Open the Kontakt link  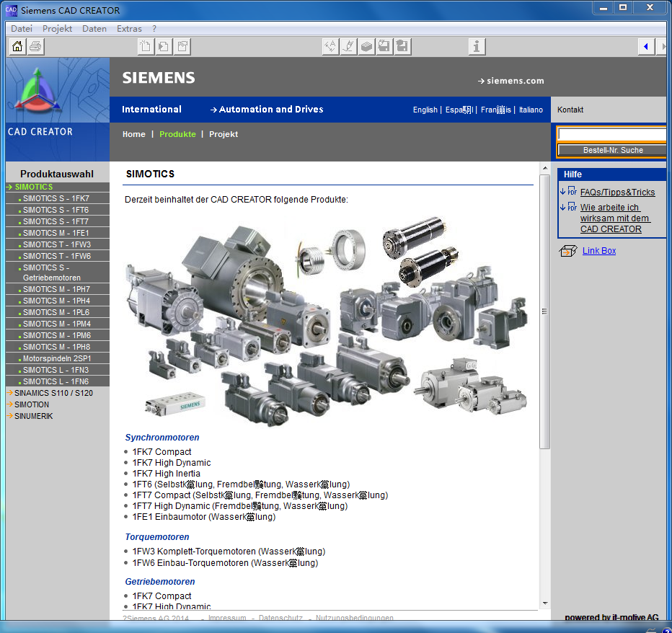(570, 110)
